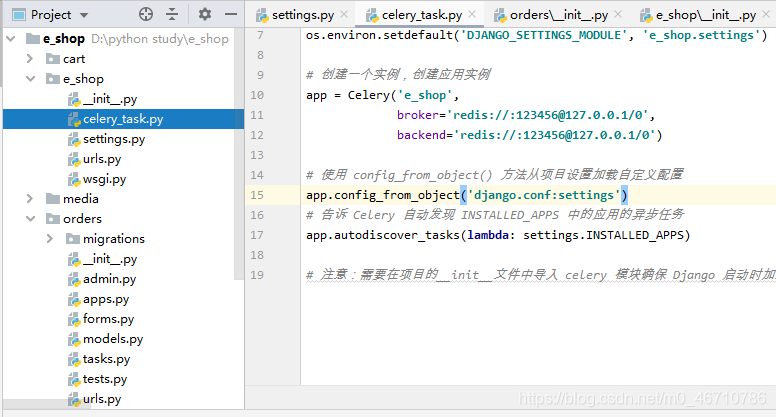The width and height of the screenshot is (776, 417).
Task: Click line number 11 in the gutter
Action: tap(257, 115)
